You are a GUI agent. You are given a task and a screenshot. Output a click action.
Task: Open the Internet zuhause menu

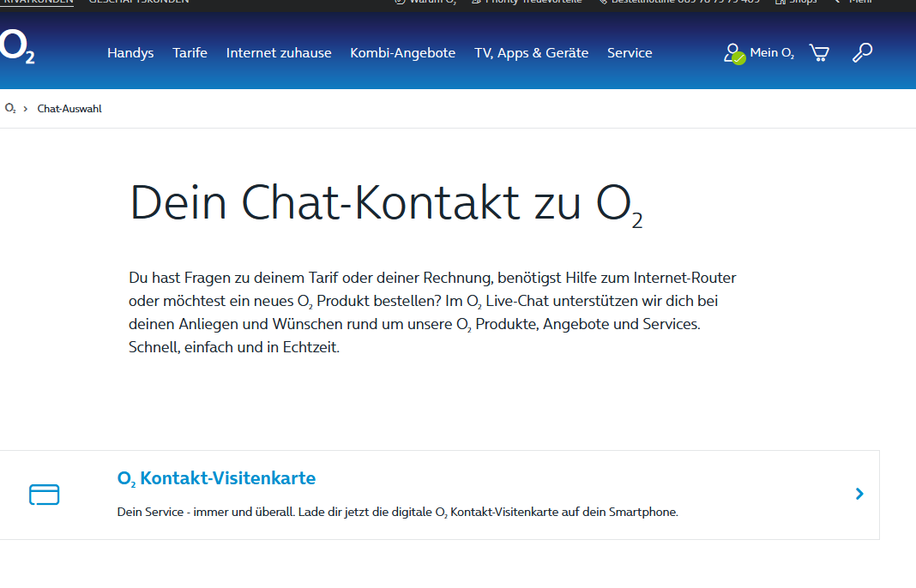point(279,53)
